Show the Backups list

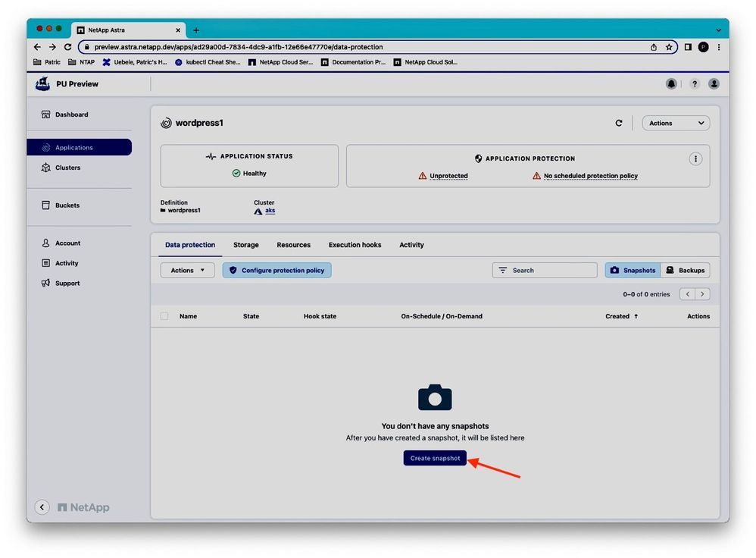pos(685,271)
